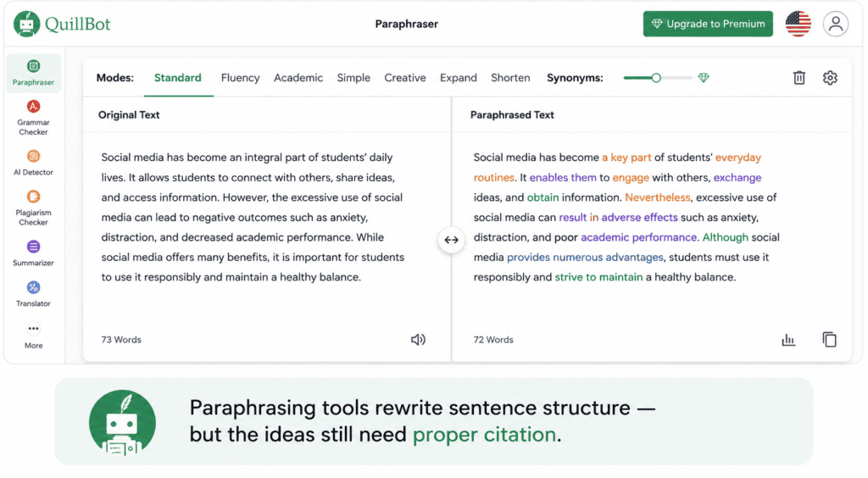The height and width of the screenshot is (478, 868).
Task: Click the robot mascot in bottom banner
Action: [x=122, y=423]
